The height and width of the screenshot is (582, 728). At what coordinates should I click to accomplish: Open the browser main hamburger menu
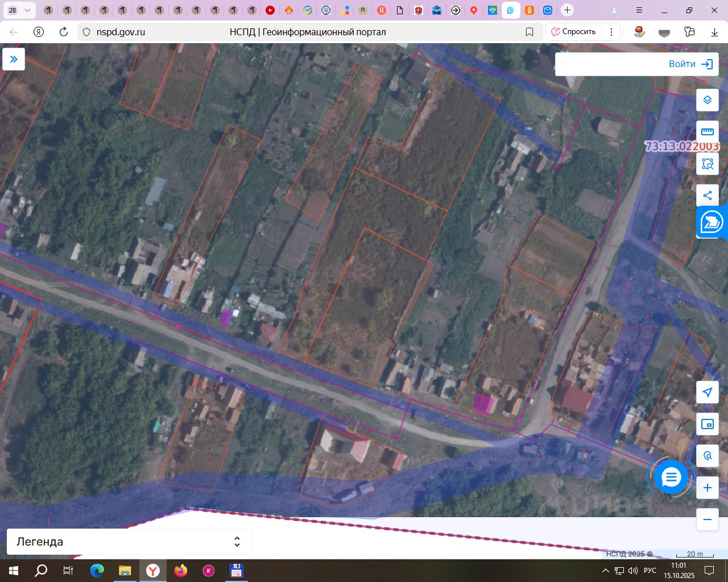tap(639, 10)
